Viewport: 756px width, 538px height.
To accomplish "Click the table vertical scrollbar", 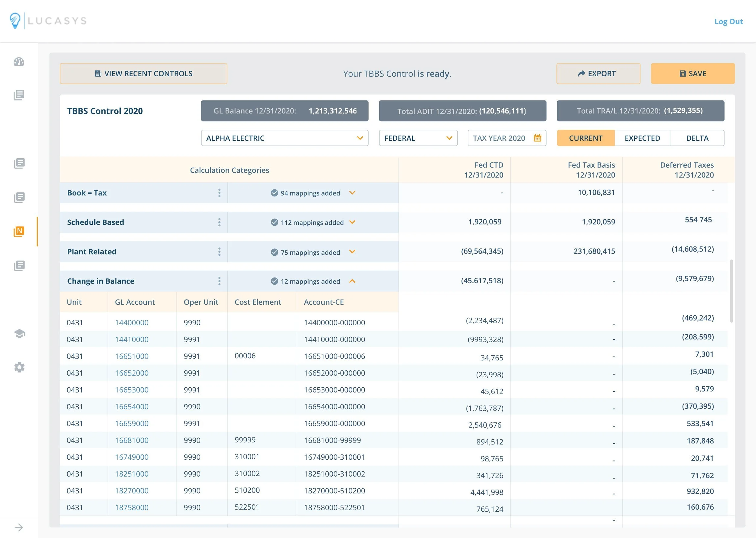I will pyautogui.click(x=731, y=291).
